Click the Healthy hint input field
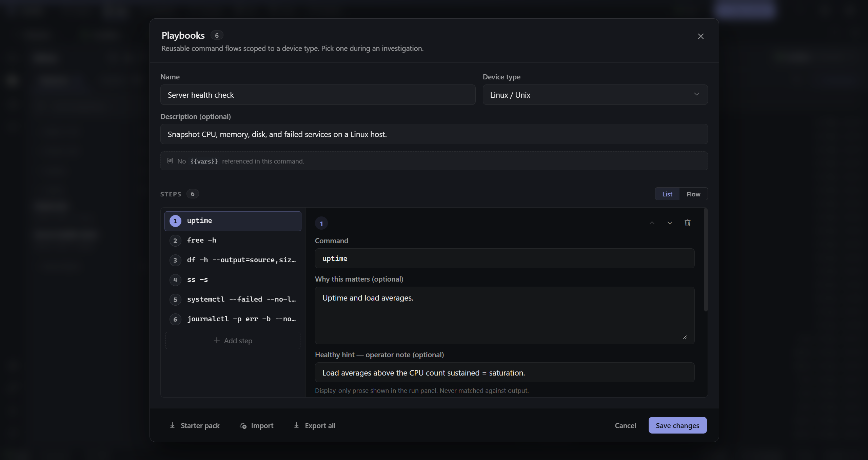This screenshot has height=460, width=868. tap(505, 372)
